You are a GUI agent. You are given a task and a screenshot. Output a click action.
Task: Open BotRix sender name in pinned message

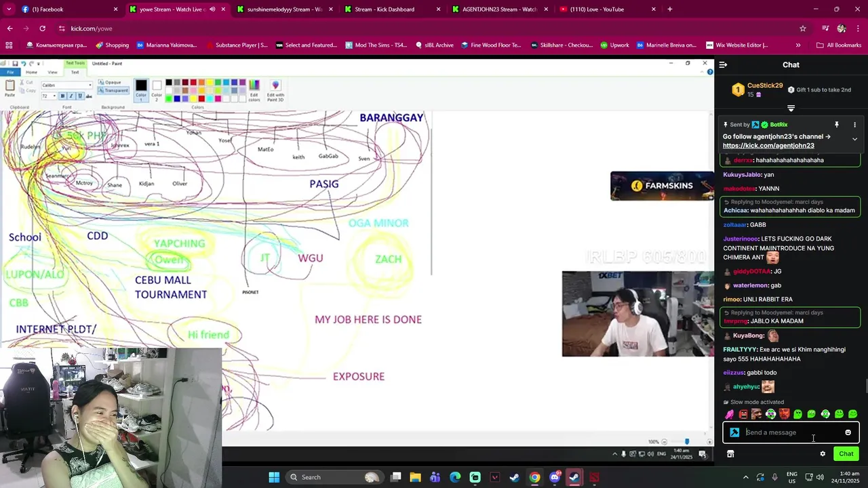(x=778, y=125)
